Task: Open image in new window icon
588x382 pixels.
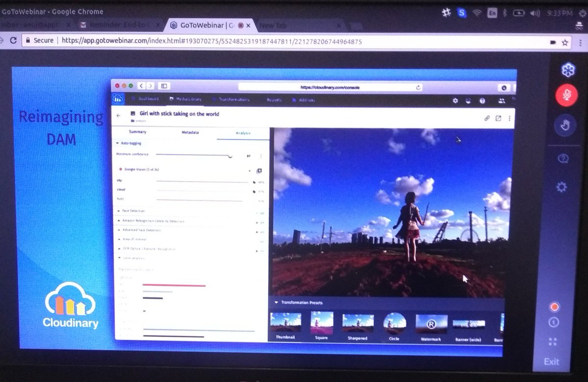Action: 498,118
